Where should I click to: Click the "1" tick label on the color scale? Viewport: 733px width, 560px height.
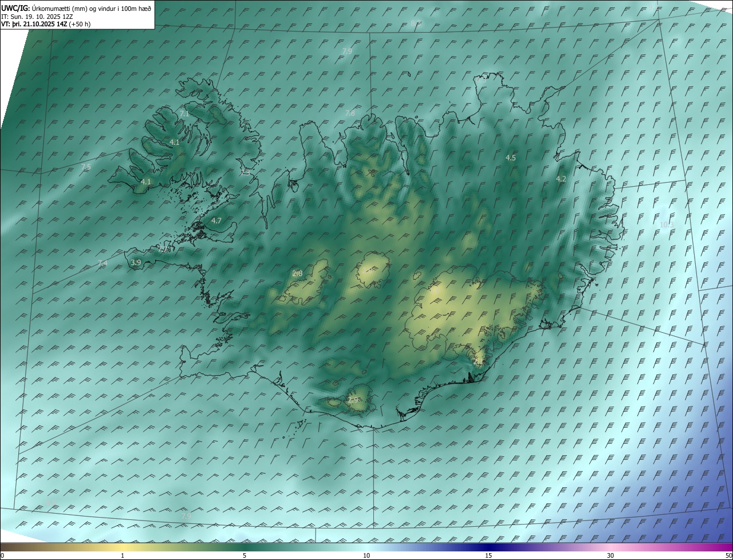[x=123, y=555]
